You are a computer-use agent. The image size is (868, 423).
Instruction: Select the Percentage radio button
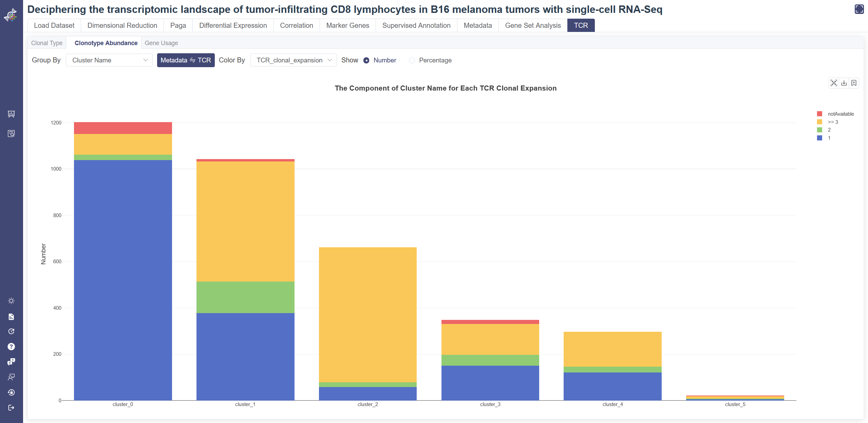pyautogui.click(x=412, y=60)
